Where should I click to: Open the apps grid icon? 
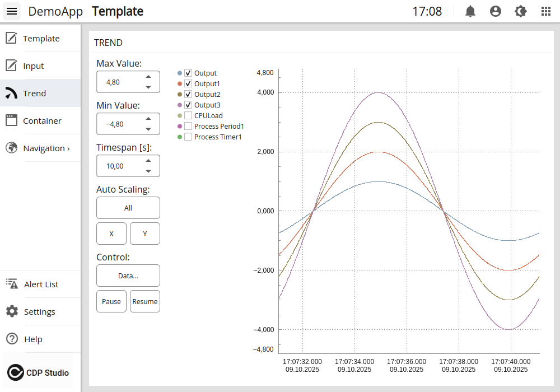click(x=545, y=11)
